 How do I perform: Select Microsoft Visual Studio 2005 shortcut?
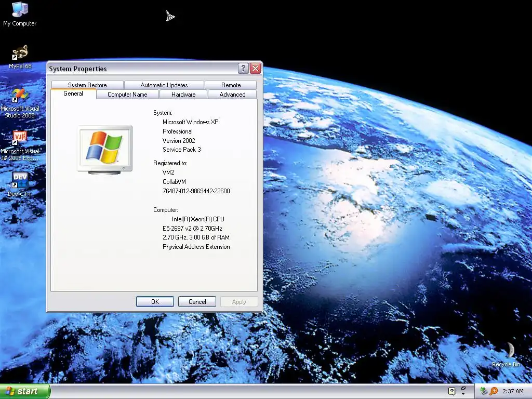(20, 103)
